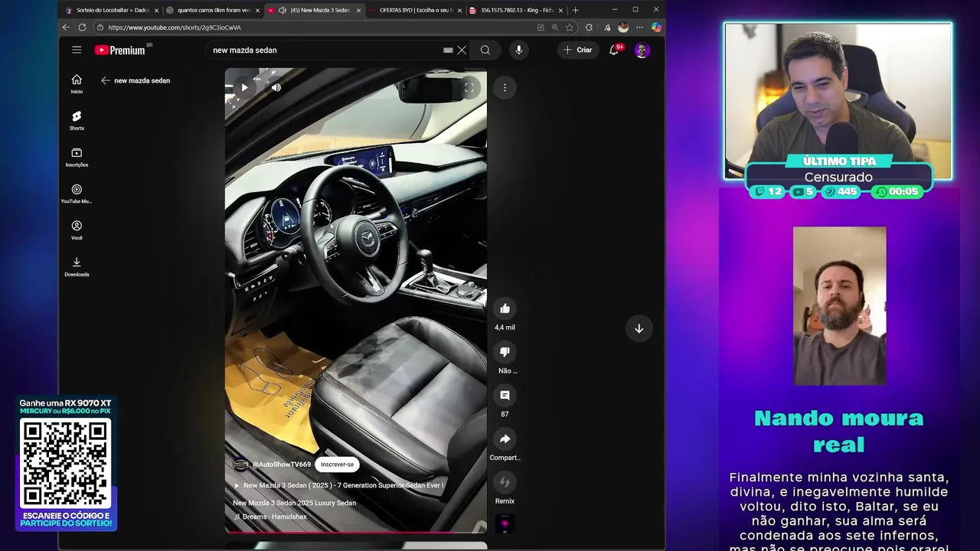Open the comments with 87 count

505,396
